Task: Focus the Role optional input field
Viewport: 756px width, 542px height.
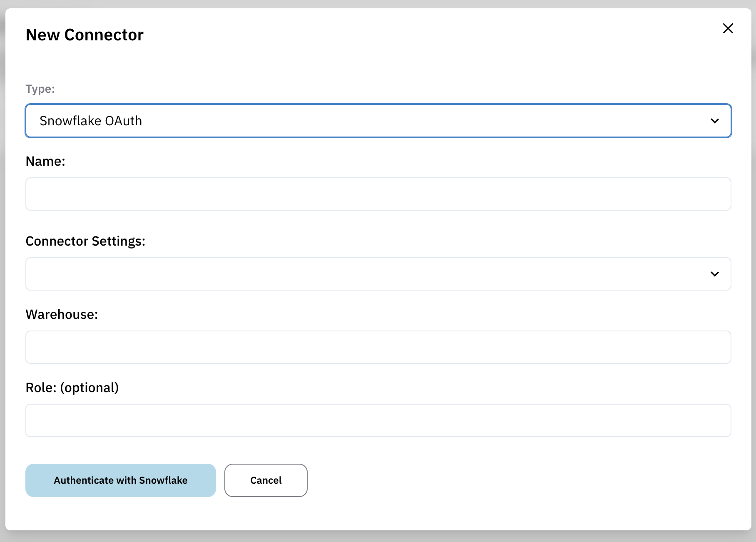Action: point(378,420)
